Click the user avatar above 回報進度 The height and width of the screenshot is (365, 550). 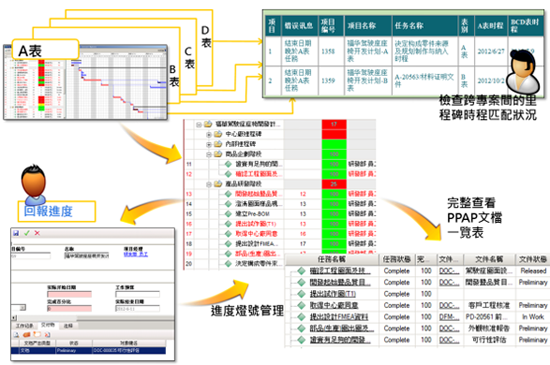tap(34, 184)
